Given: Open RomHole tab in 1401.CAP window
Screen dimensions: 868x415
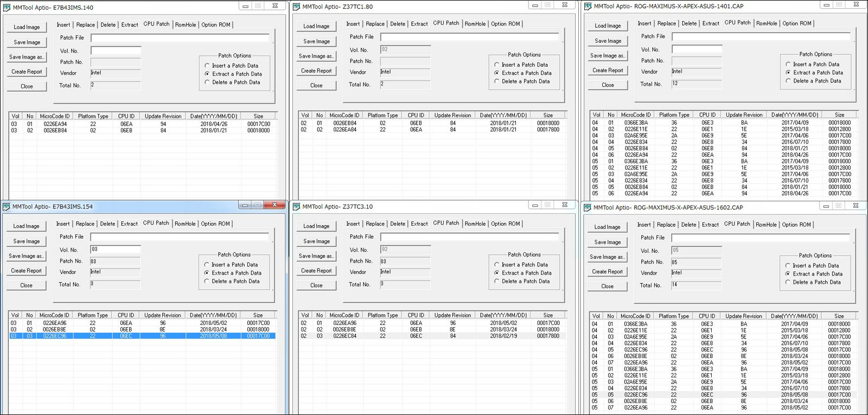Looking at the screenshot, I should (767, 23).
